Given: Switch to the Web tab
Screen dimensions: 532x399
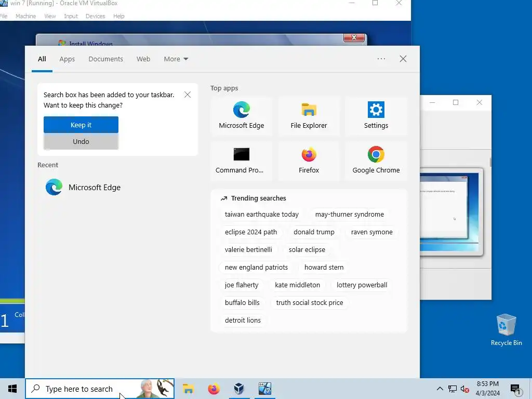Looking at the screenshot, I should coord(143,59).
